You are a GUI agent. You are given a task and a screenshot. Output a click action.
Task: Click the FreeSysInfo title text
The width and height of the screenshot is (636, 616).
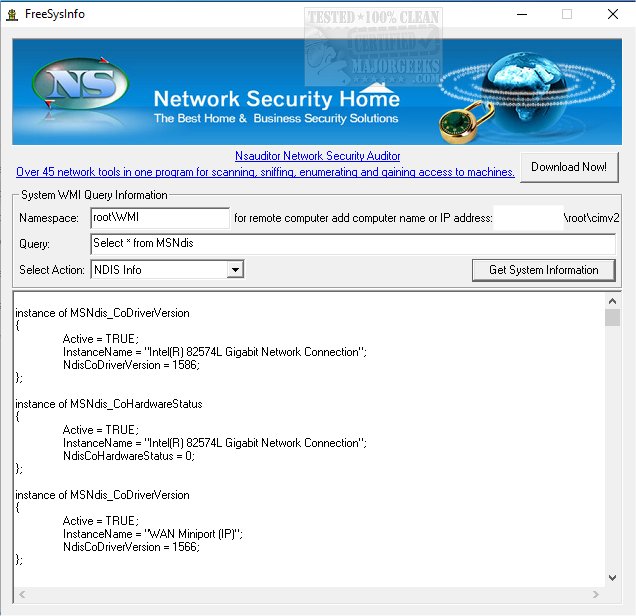pos(55,14)
